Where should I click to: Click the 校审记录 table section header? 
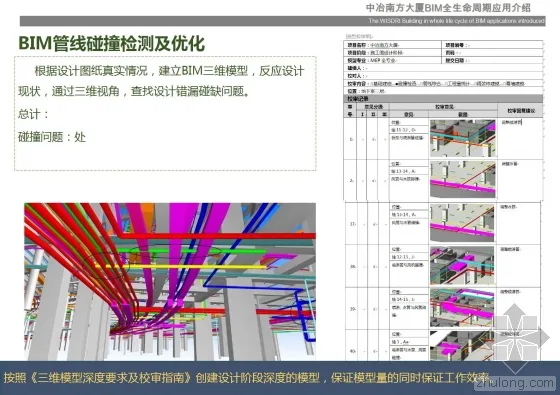tap(443, 99)
